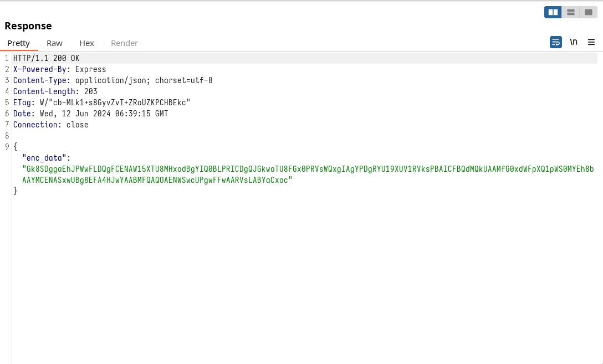Viewport: 603px width, 364px height.
Task: Click the Render tab
Action: coord(124,43)
